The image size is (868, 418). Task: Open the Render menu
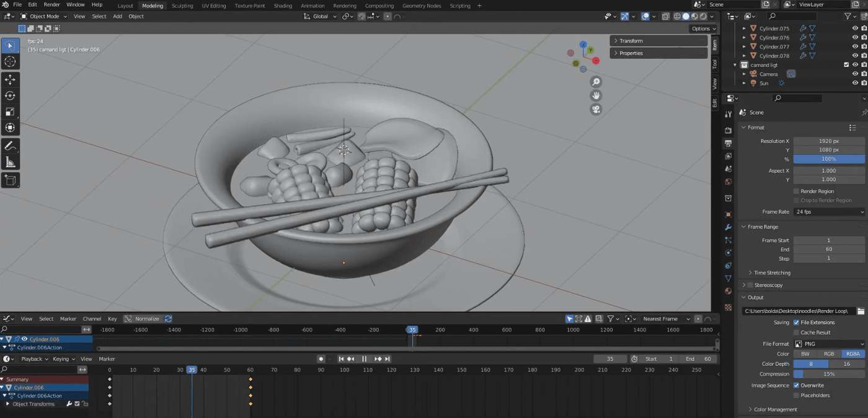52,5
